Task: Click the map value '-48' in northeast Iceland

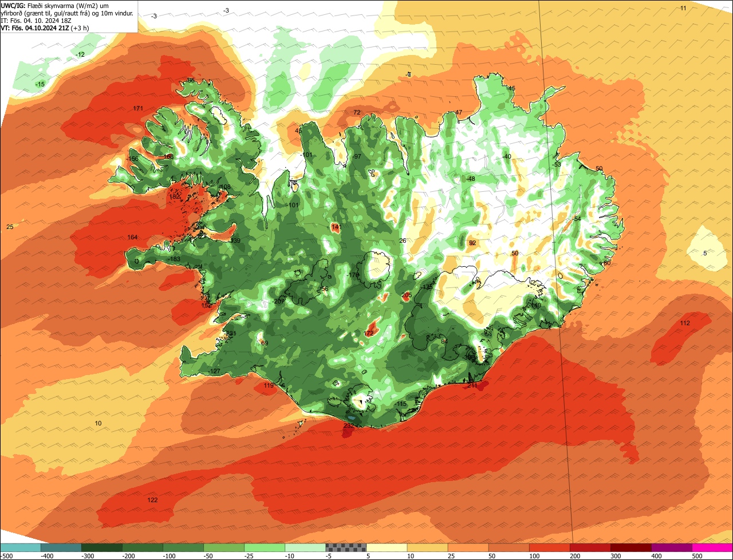Action: click(471, 179)
